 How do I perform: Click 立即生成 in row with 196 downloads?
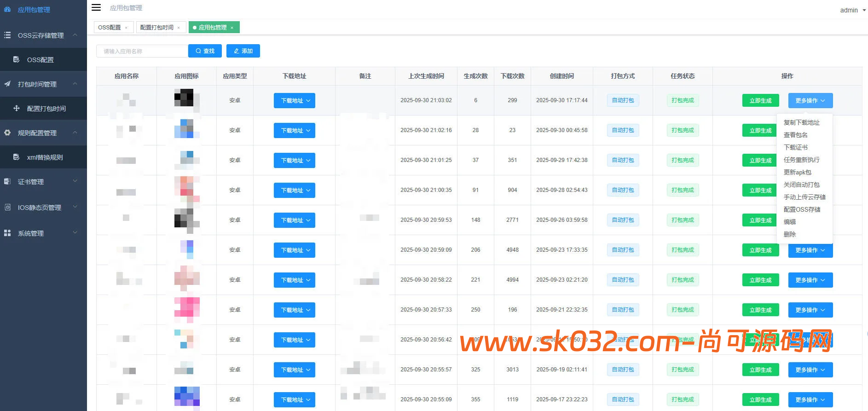(x=760, y=310)
